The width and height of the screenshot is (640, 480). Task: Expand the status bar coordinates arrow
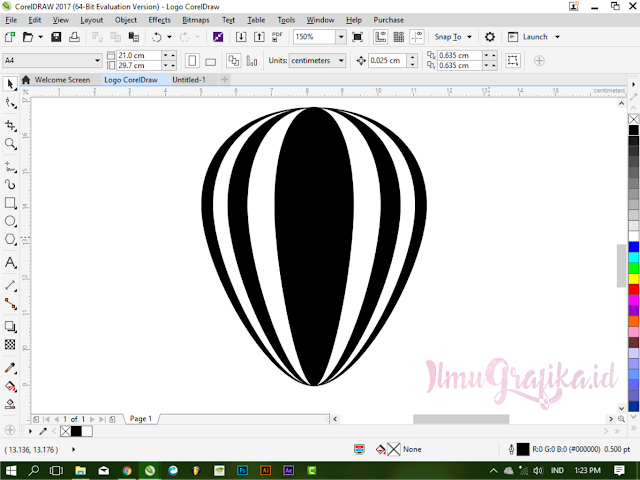(73, 449)
